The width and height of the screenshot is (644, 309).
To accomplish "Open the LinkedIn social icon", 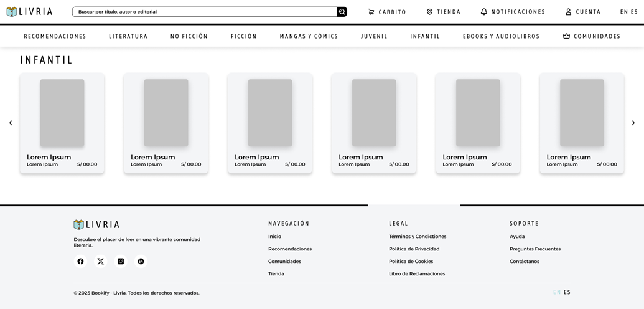I will 141,261.
